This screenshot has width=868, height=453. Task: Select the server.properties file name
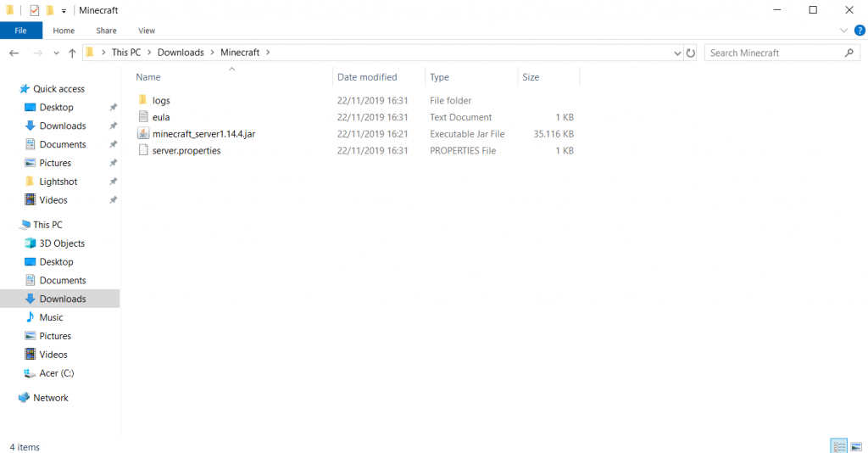click(186, 151)
